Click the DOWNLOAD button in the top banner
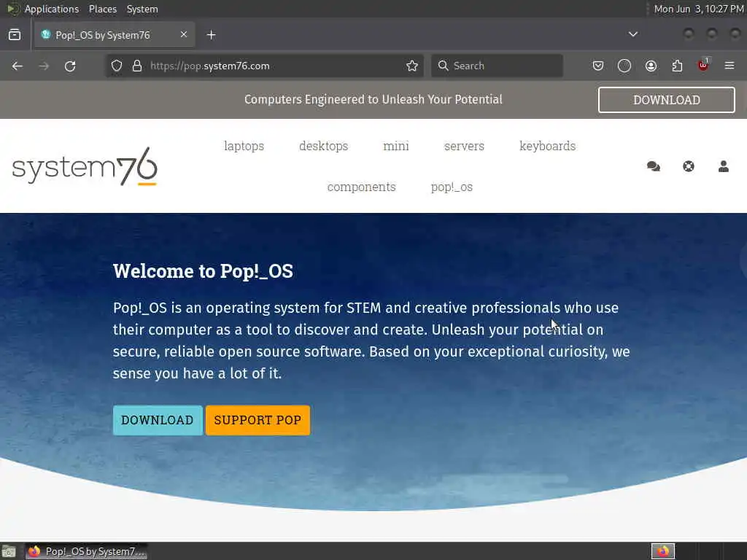The height and width of the screenshot is (560, 747). pyautogui.click(x=667, y=100)
